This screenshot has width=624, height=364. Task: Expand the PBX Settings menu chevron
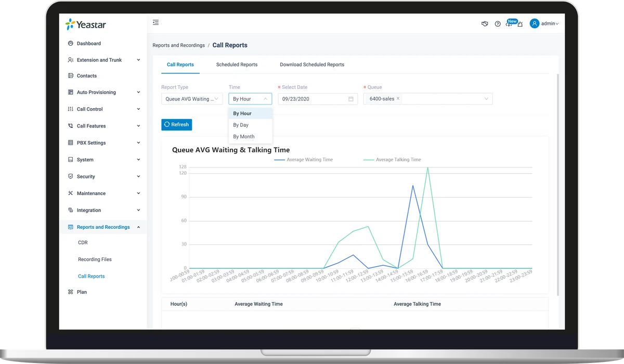pyautogui.click(x=138, y=142)
